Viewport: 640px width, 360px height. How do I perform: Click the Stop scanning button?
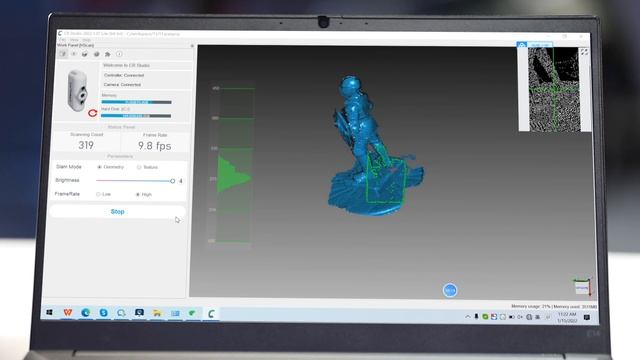118,211
